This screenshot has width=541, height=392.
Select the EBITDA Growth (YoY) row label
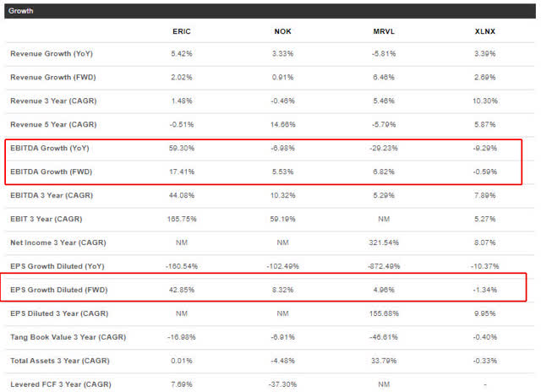[50, 148]
